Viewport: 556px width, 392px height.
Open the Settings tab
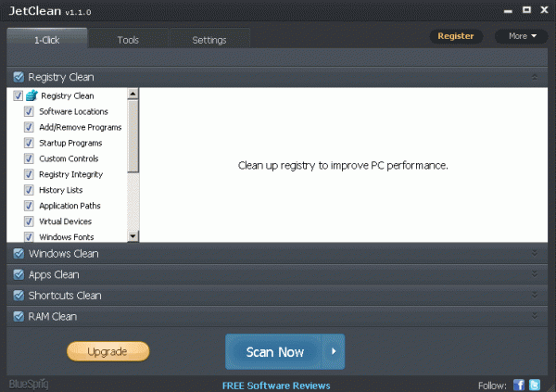tap(209, 40)
